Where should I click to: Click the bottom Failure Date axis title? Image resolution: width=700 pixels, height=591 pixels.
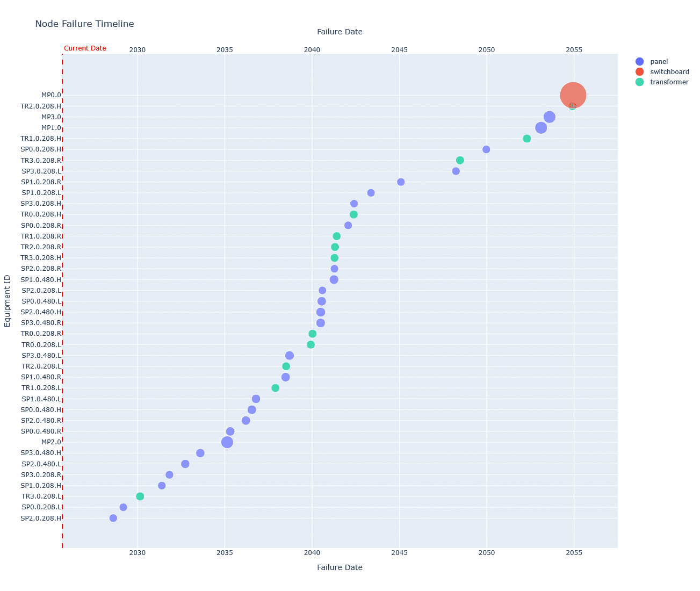(340, 567)
